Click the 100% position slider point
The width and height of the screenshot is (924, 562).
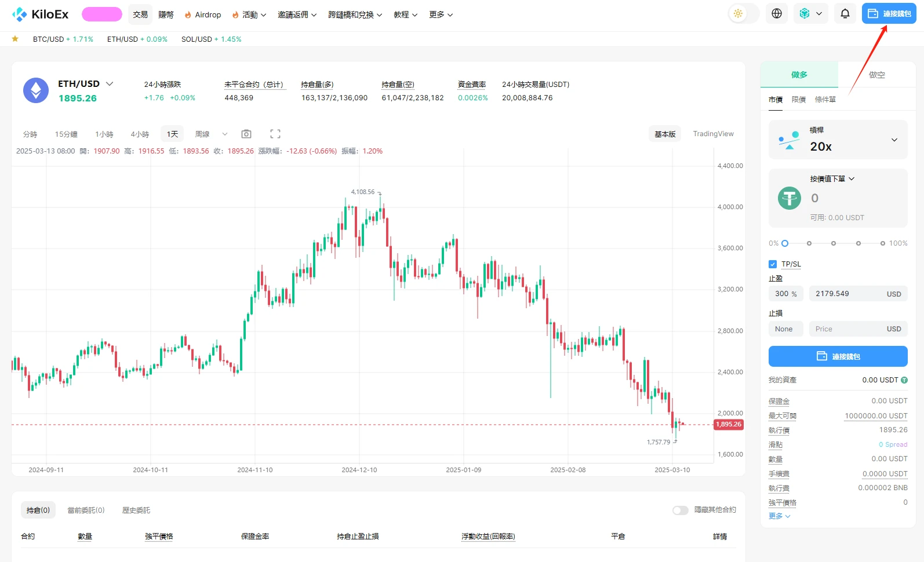pos(882,243)
